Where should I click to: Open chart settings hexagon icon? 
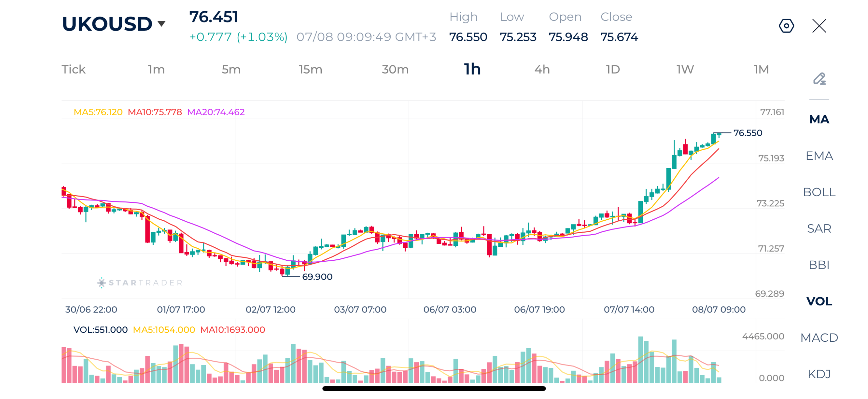(x=786, y=26)
